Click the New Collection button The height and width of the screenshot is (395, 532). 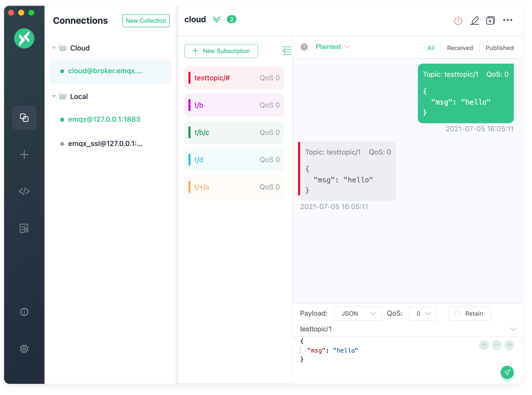pos(147,20)
